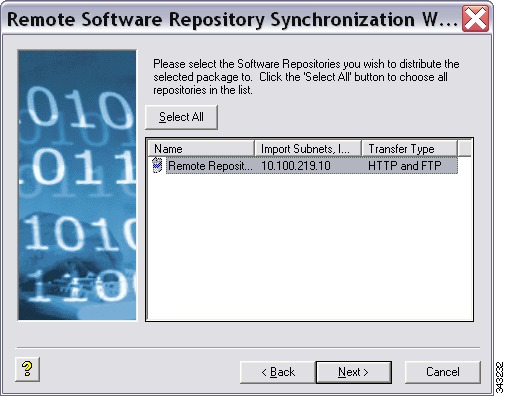Sort by Transfer Type column header

coord(409,149)
